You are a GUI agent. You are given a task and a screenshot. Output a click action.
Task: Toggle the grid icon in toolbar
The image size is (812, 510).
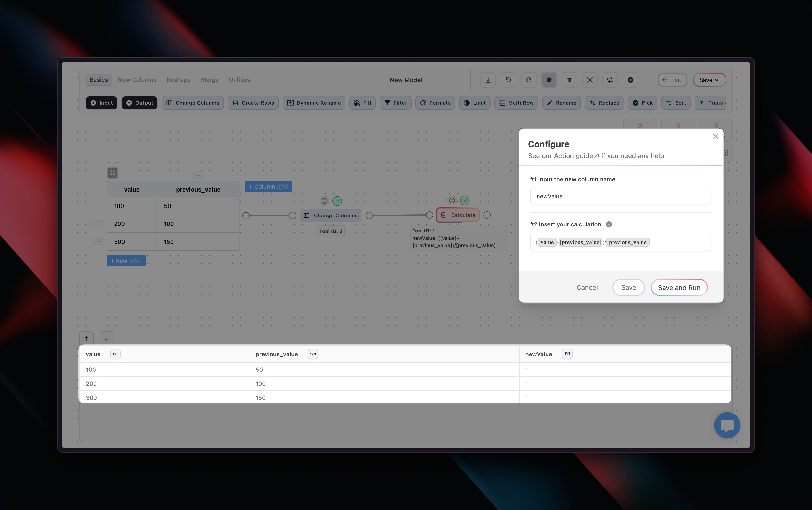click(569, 80)
